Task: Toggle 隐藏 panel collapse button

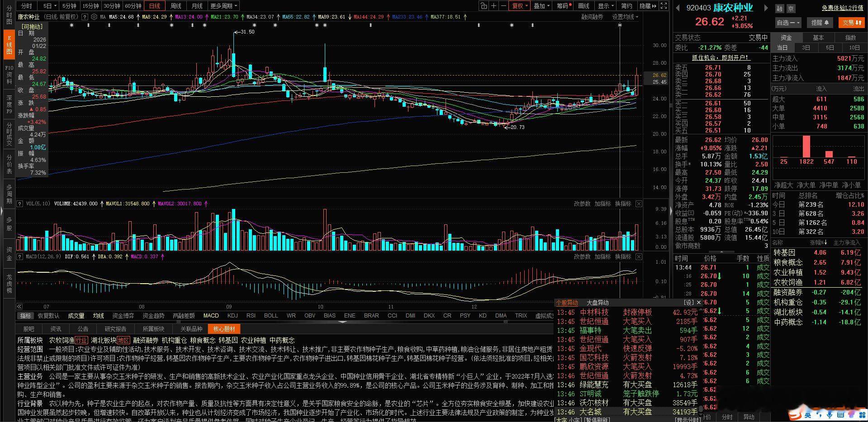Action: 648,6
